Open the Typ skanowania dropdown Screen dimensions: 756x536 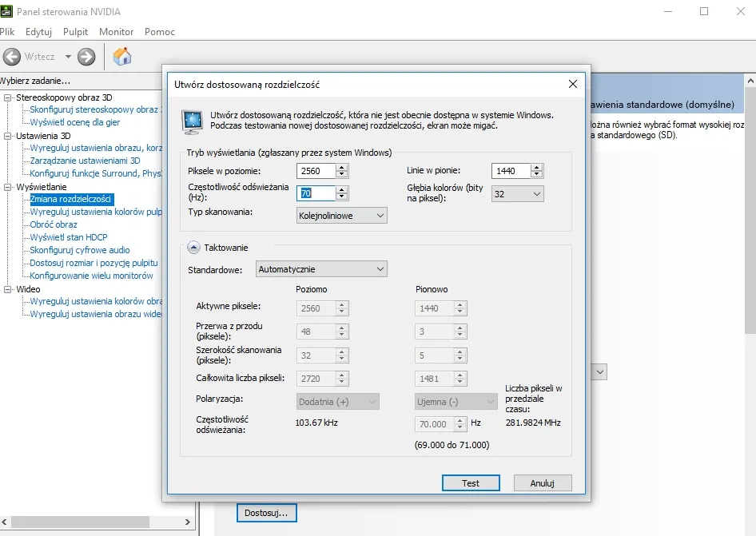click(x=341, y=215)
